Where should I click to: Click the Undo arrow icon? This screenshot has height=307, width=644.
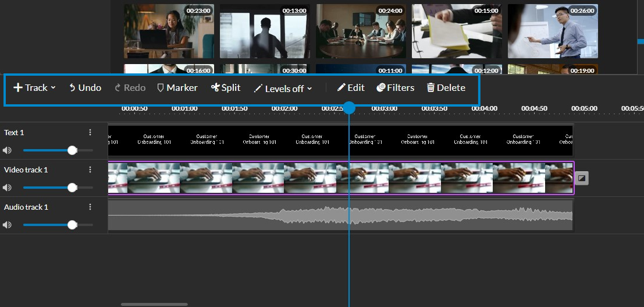73,88
